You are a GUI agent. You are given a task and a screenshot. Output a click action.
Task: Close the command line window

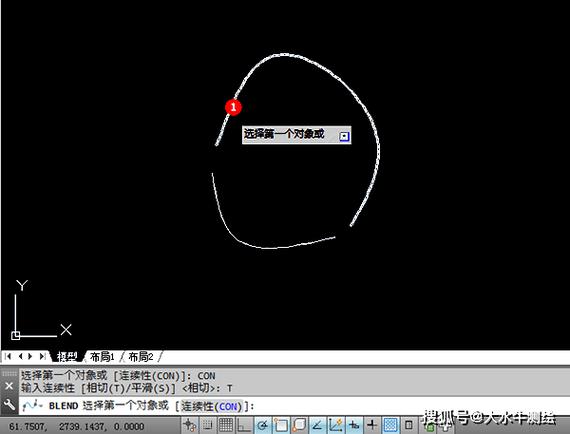[x=9, y=386]
